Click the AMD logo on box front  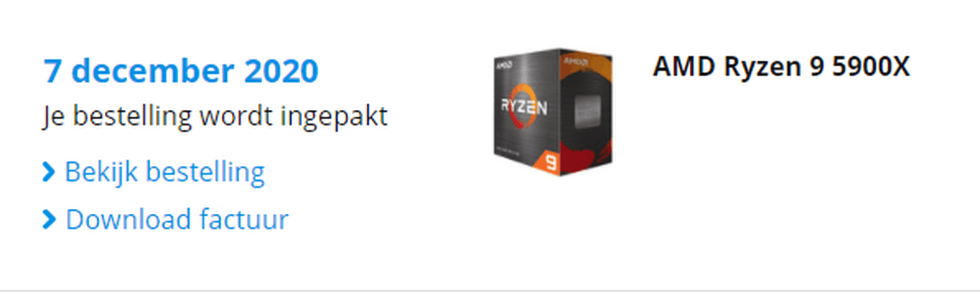point(504,66)
